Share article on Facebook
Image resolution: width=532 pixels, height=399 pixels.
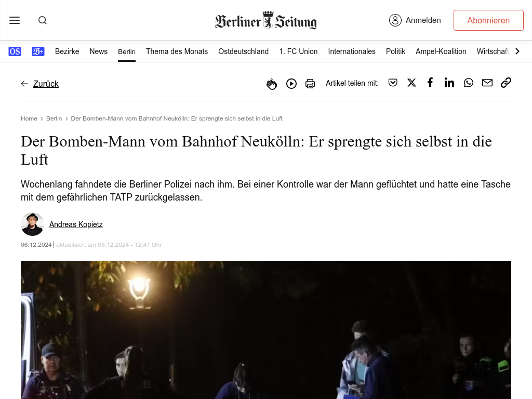coord(430,83)
